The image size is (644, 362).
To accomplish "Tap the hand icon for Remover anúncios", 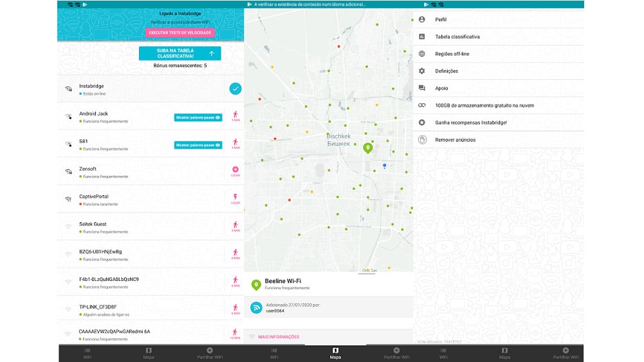I will [422, 139].
